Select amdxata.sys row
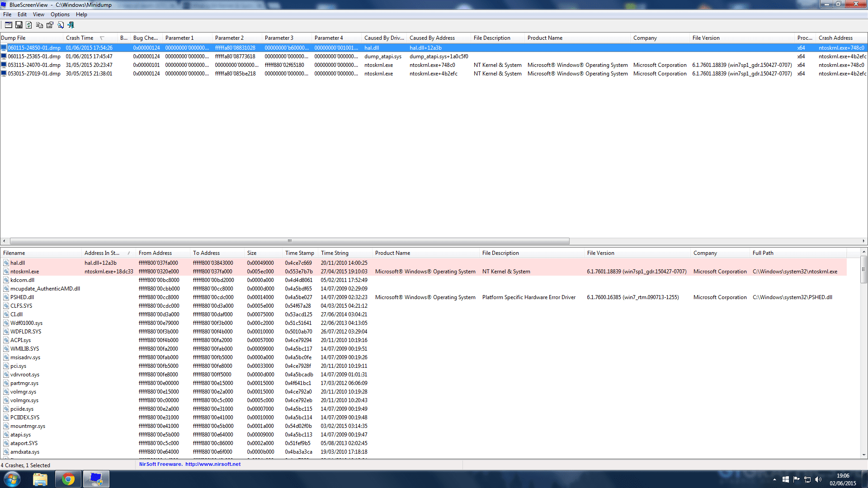 pos(424,452)
